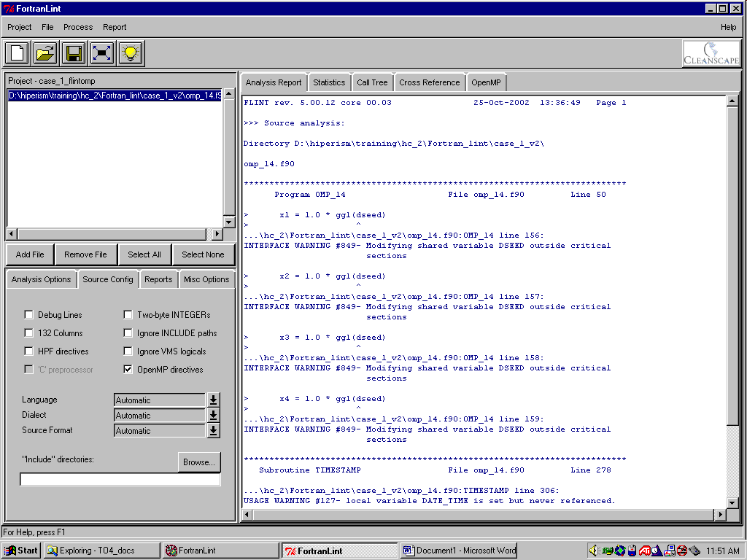Save the project with the floppy disk icon
747x560 pixels.
(x=74, y=52)
